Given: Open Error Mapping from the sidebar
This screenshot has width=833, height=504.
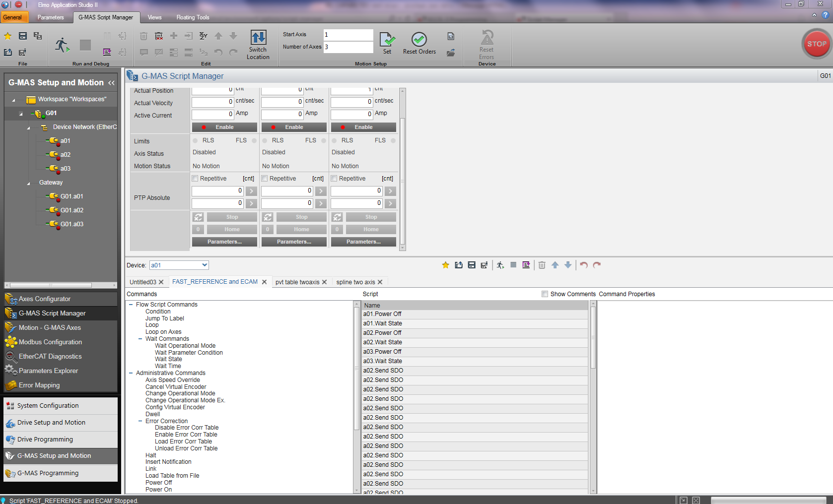Looking at the screenshot, I should coord(61,385).
